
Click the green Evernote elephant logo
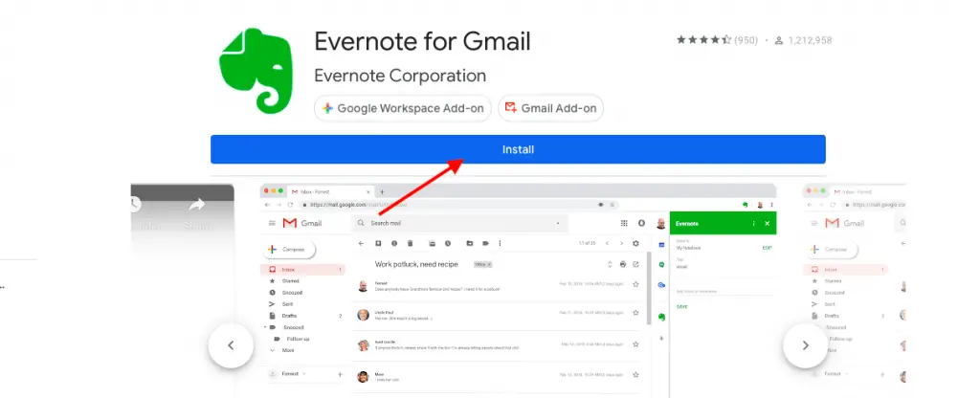(x=256, y=71)
